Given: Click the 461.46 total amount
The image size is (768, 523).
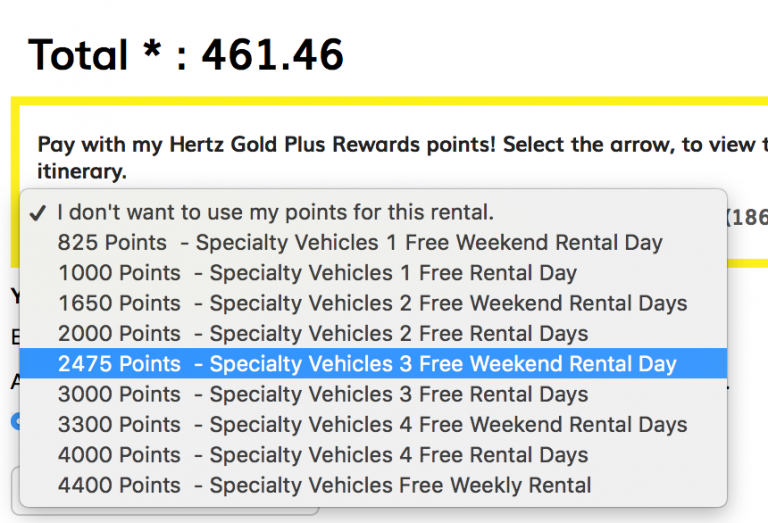Looking at the screenshot, I should point(273,55).
